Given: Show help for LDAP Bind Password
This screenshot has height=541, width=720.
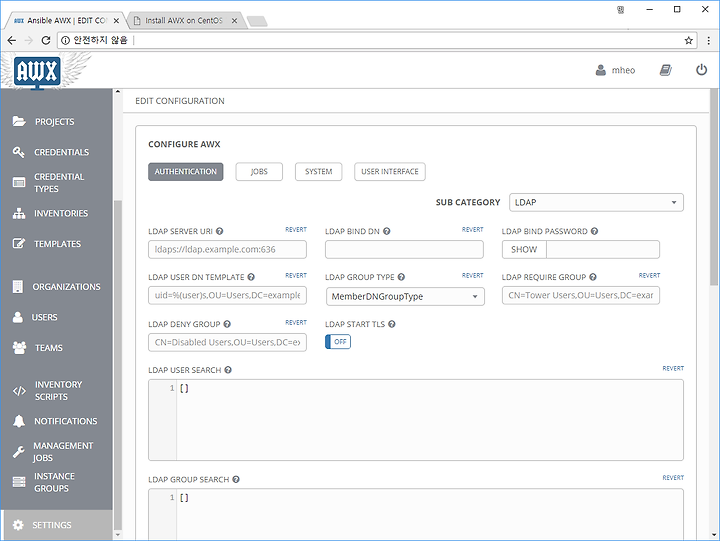Looking at the screenshot, I should point(594,231).
